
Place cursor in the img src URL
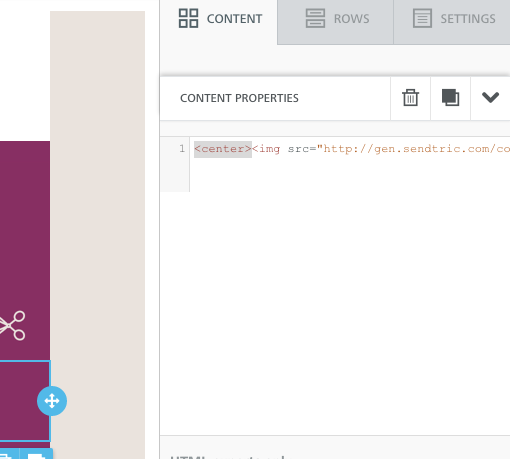click(x=413, y=149)
